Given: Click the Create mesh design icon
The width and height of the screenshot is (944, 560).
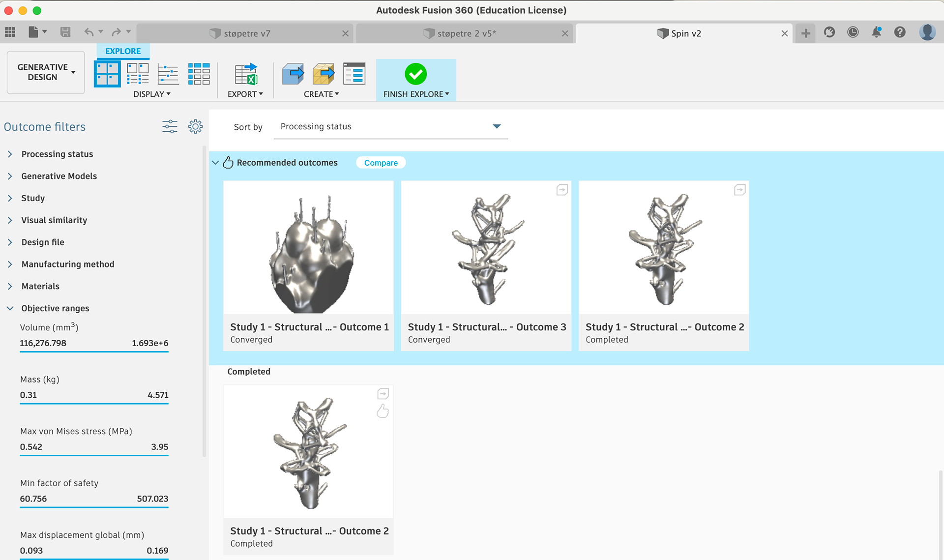Looking at the screenshot, I should 324,74.
